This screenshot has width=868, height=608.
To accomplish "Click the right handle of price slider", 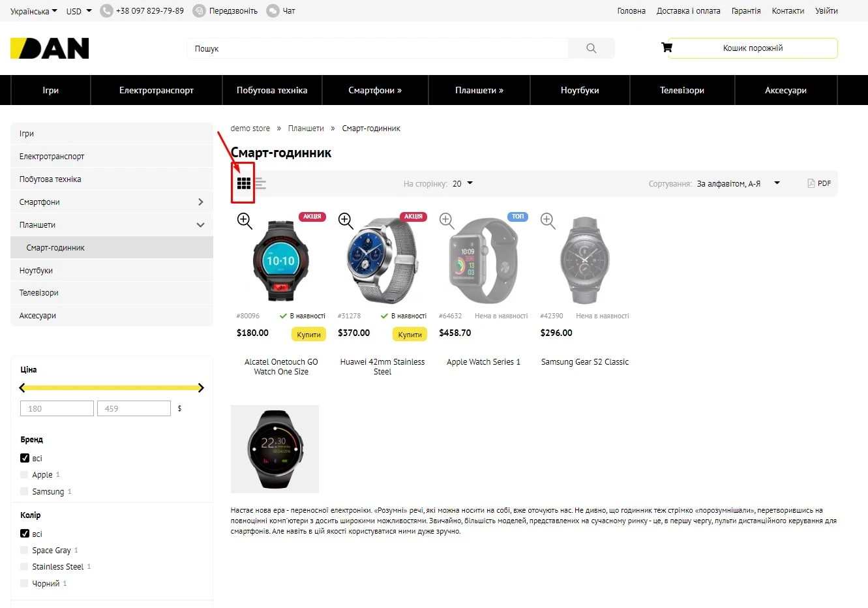I will pyautogui.click(x=201, y=388).
